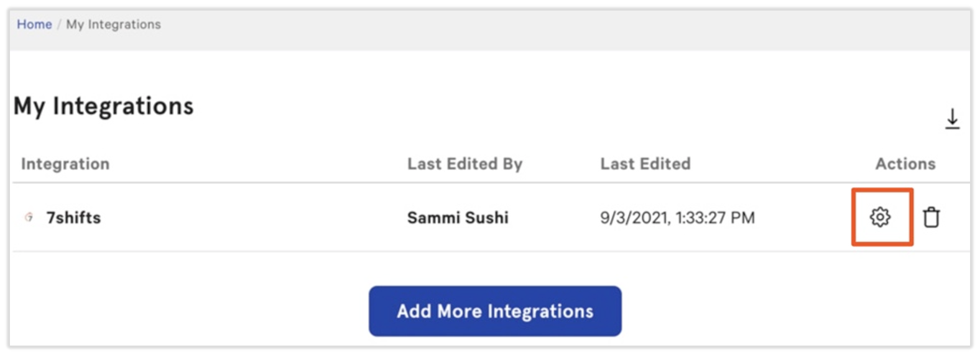Delete the 7shifts integration via trash icon
This screenshot has height=358, width=980.
point(931,217)
